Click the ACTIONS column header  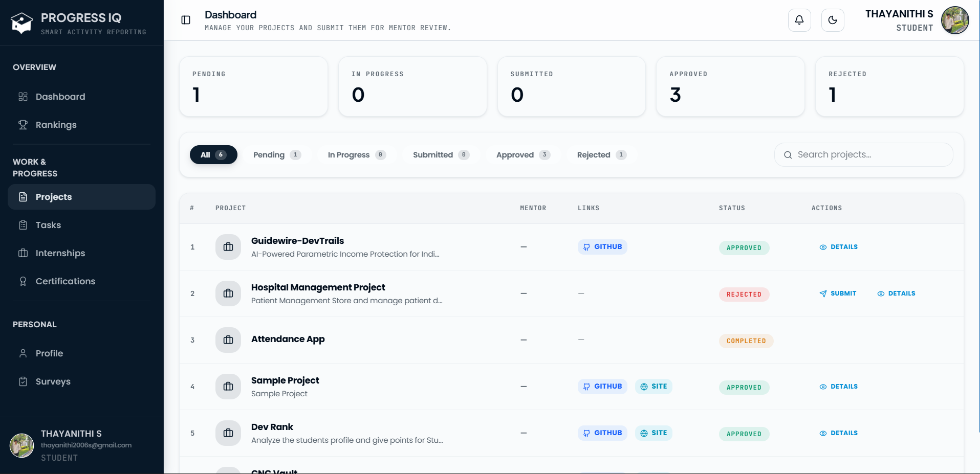[826, 208]
